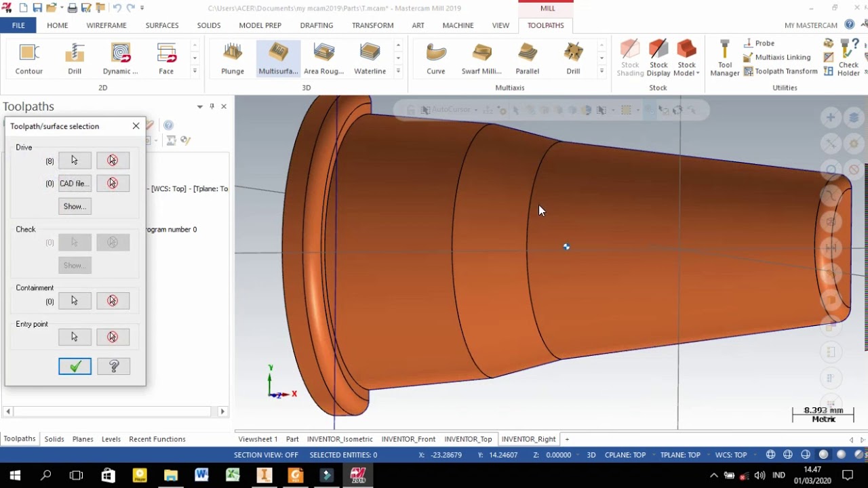This screenshot has height=488, width=868.
Task: Select Drive surfaces button
Action: (x=75, y=160)
